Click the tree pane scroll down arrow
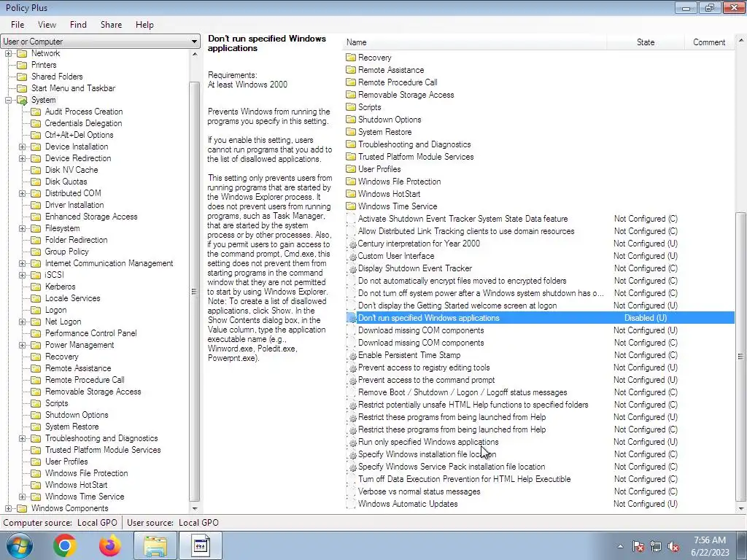 (x=194, y=508)
